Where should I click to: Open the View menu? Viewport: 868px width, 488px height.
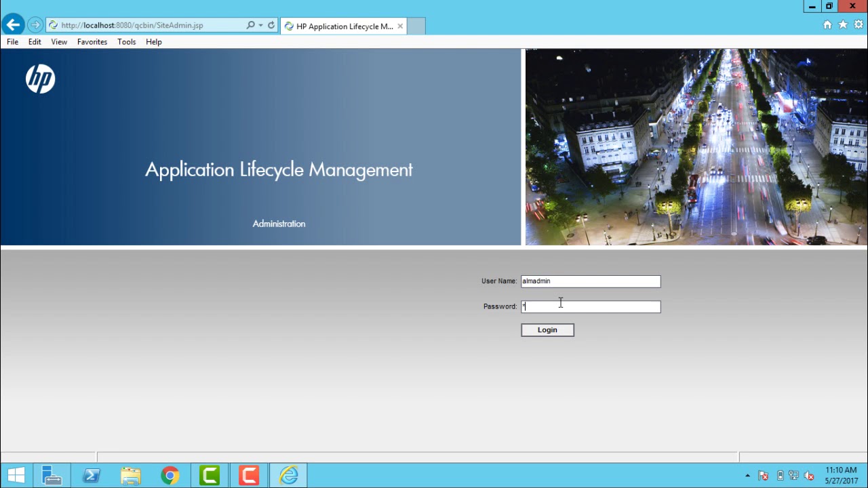click(59, 42)
